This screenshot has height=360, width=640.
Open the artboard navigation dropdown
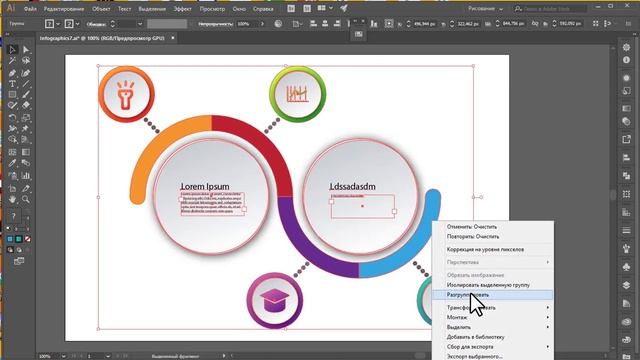point(108,356)
